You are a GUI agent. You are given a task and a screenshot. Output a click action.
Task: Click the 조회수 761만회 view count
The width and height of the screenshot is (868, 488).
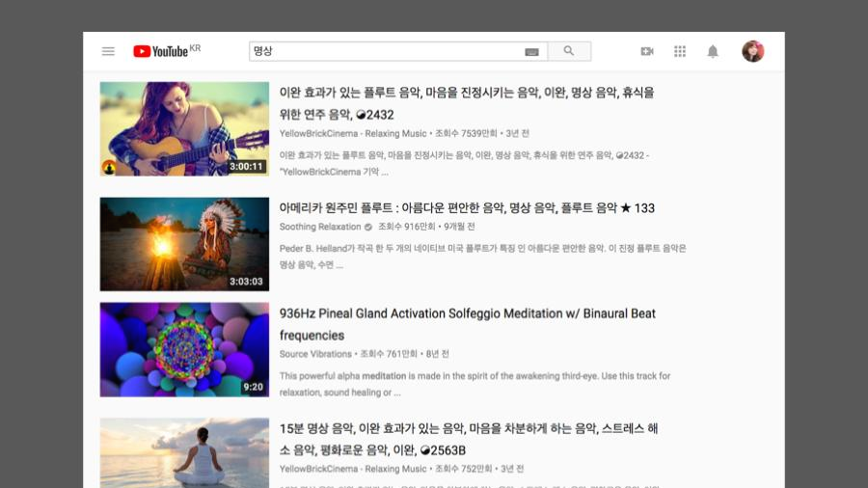tap(389, 354)
